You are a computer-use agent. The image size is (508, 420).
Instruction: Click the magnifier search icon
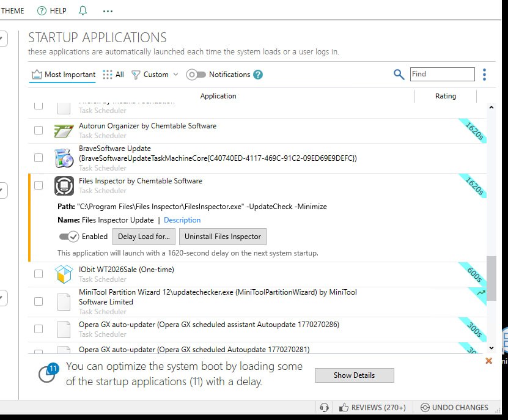click(399, 75)
